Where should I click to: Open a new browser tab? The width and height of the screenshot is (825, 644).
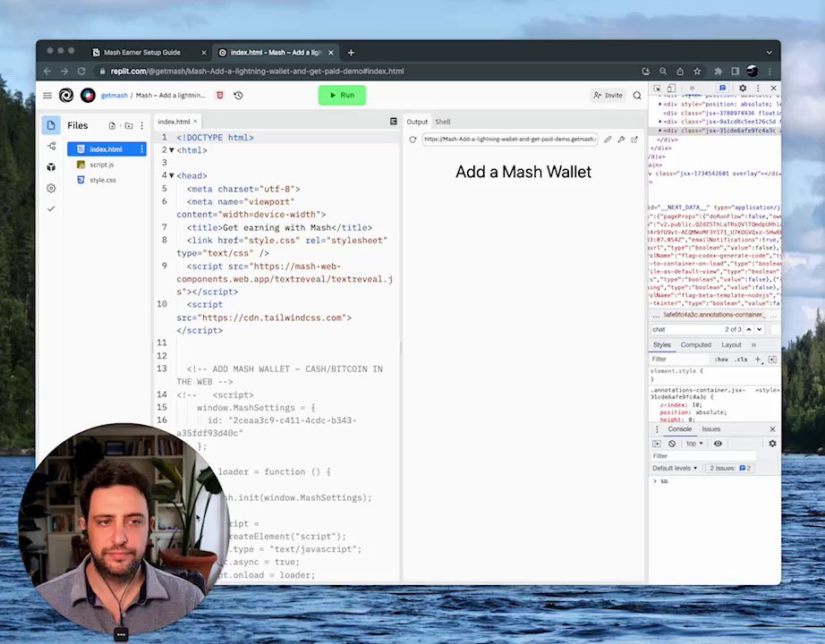point(351,53)
